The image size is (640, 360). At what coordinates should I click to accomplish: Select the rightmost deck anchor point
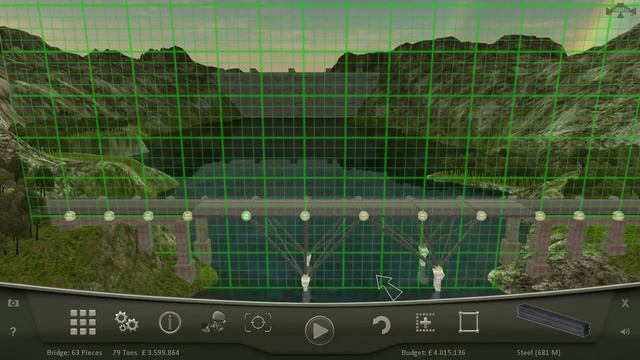[x=618, y=216]
